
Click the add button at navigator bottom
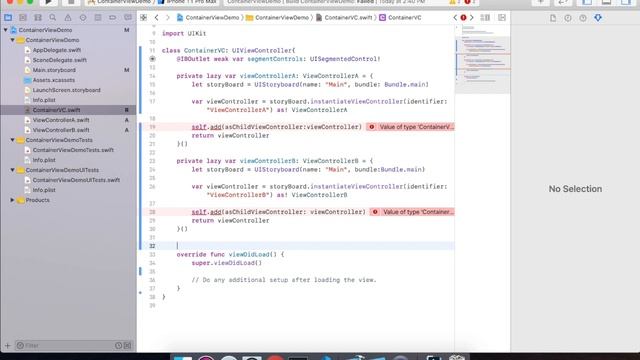point(7,346)
